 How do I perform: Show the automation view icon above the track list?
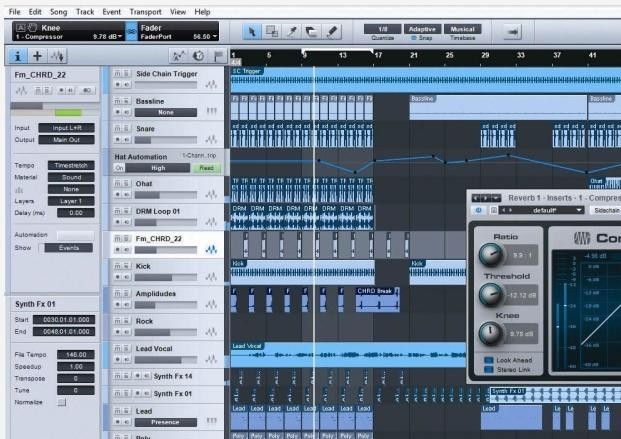[x=177, y=56]
